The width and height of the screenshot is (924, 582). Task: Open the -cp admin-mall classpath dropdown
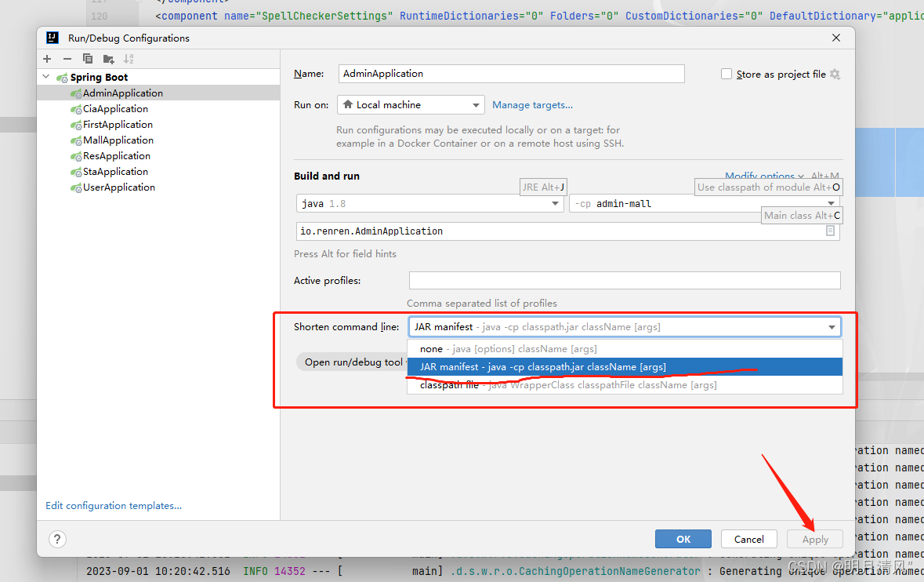click(832, 203)
